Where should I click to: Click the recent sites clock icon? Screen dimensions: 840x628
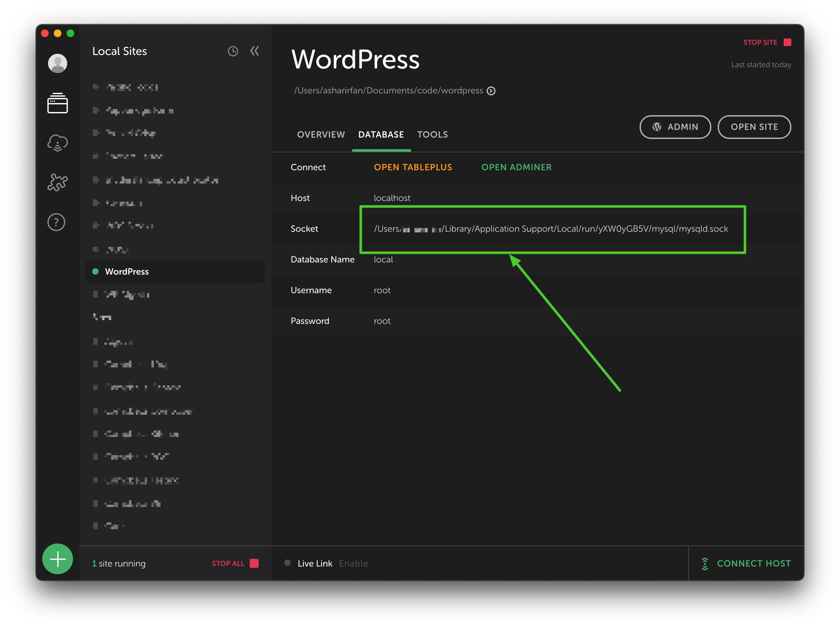pyautogui.click(x=233, y=51)
